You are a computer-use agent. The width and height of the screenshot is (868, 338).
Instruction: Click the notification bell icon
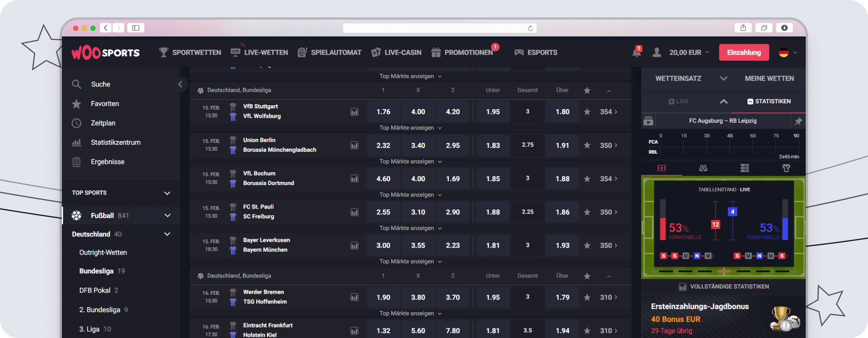[x=637, y=52]
